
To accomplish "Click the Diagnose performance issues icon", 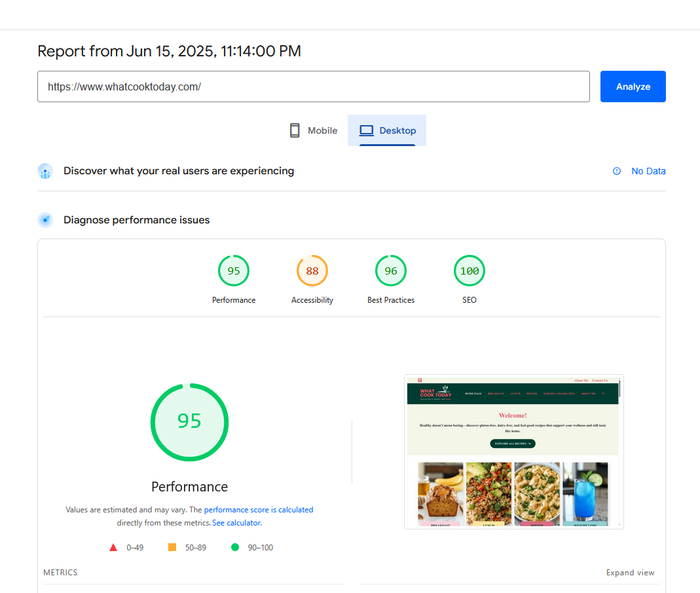I will tap(45, 220).
